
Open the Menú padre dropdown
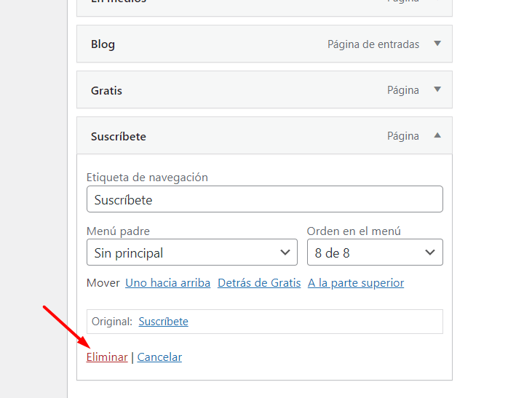[192, 252]
